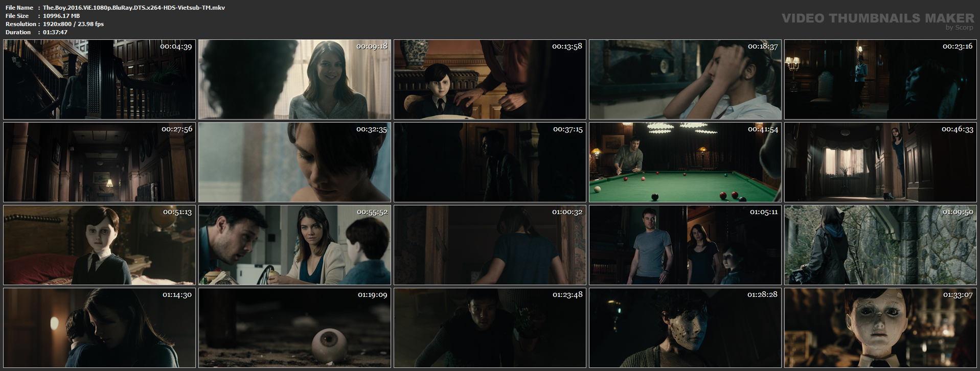980x371 pixels.
Task: Select the dark thumbnail at 00:37:15
Action: [490, 163]
